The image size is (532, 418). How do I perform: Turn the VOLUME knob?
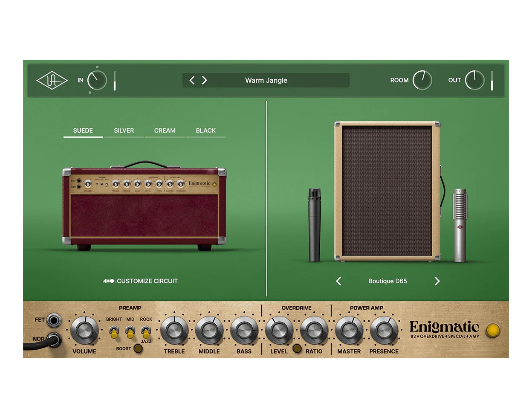[x=84, y=331]
